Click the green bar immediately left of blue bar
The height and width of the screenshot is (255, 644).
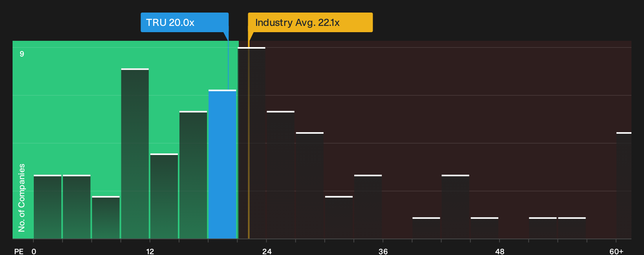pyautogui.click(x=193, y=175)
